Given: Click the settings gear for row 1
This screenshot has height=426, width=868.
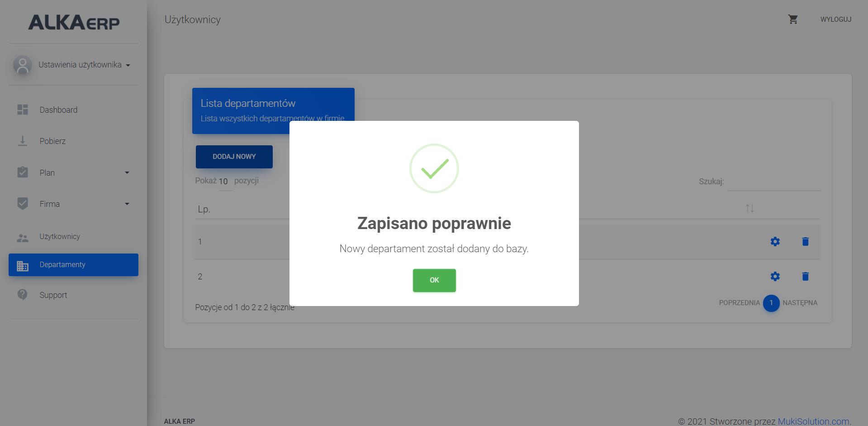Looking at the screenshot, I should click(x=775, y=242).
